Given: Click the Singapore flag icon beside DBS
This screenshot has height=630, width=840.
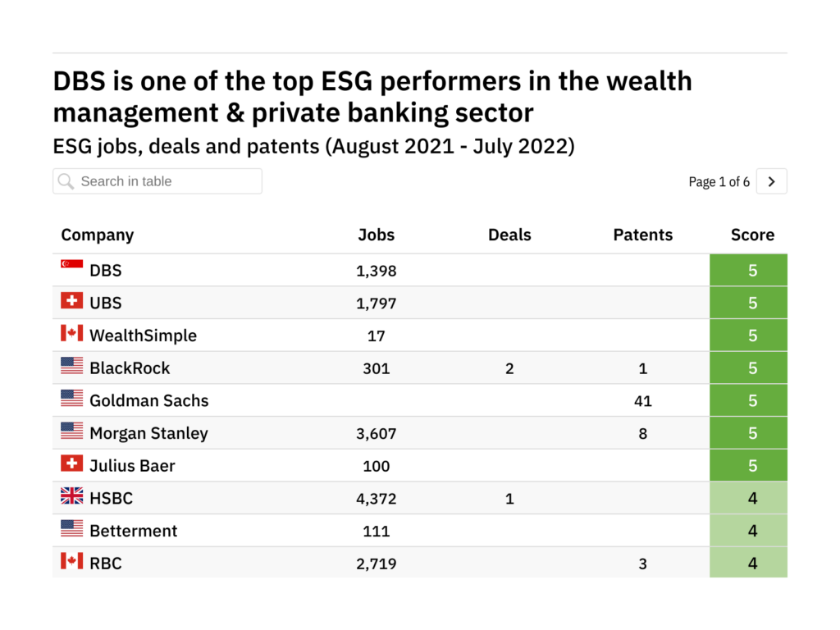Looking at the screenshot, I should click(72, 265).
